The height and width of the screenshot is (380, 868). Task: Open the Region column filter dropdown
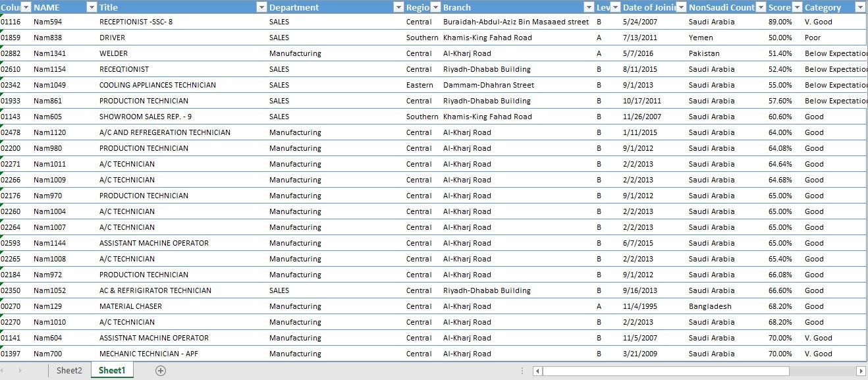click(x=435, y=7)
